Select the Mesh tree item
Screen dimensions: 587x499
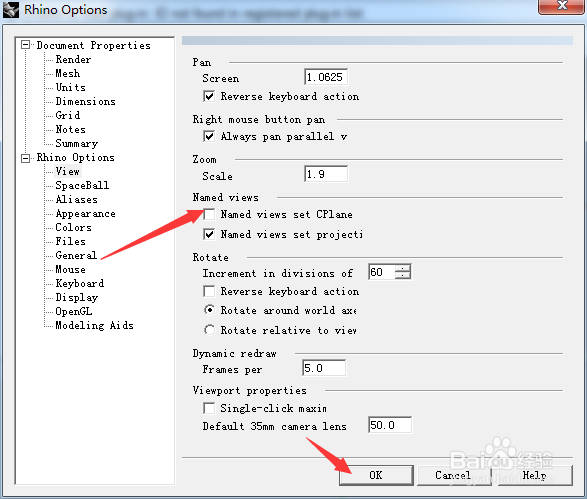(x=67, y=73)
